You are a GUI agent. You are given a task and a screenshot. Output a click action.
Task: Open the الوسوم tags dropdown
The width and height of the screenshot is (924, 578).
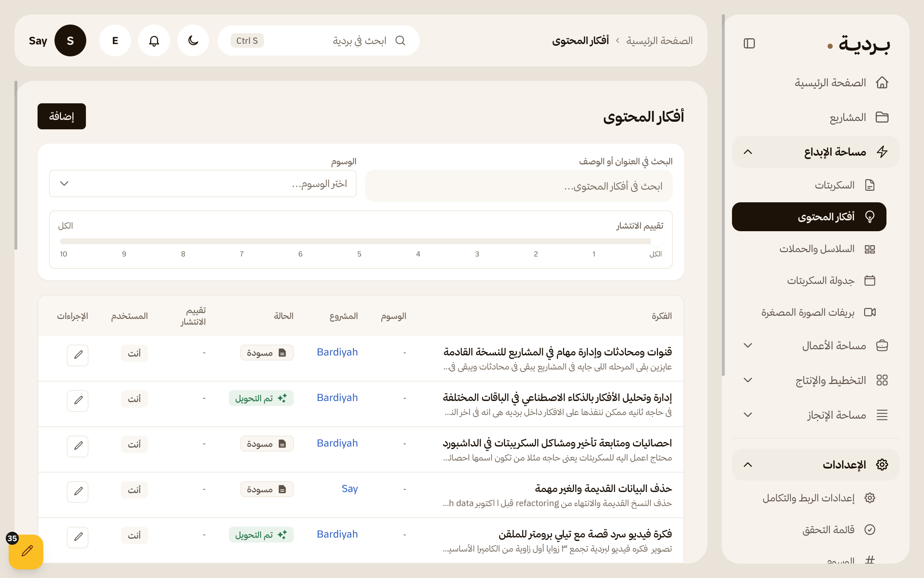203,184
